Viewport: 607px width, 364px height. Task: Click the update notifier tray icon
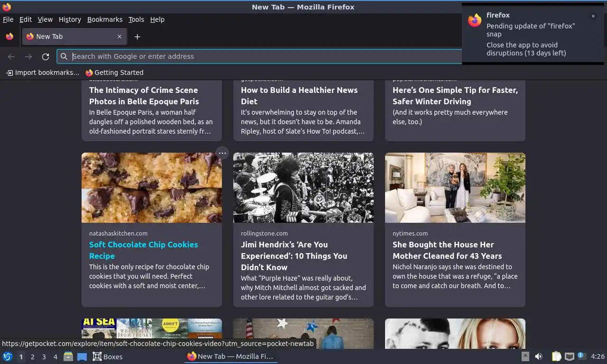[x=581, y=356]
